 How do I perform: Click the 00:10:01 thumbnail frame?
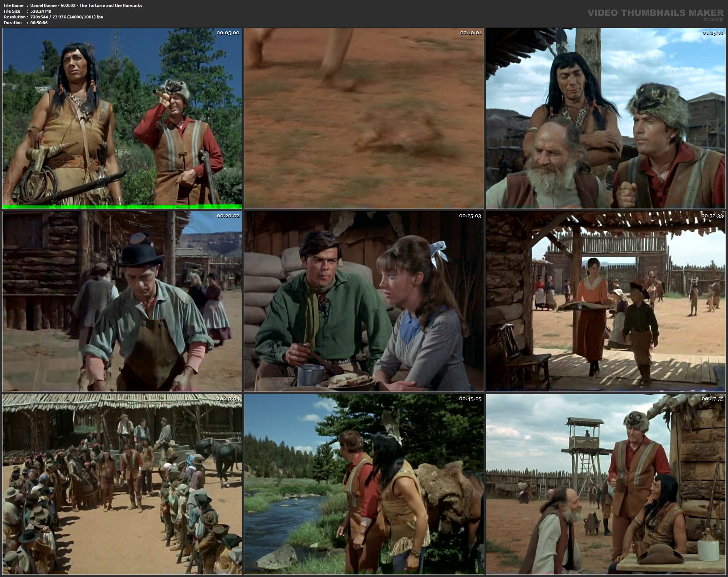[364, 118]
